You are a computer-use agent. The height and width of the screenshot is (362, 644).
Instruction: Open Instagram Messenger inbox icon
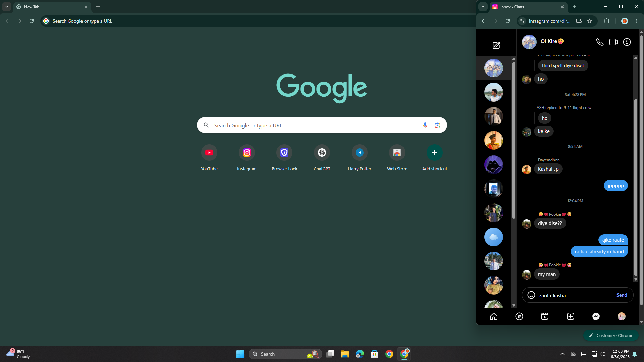click(x=596, y=316)
